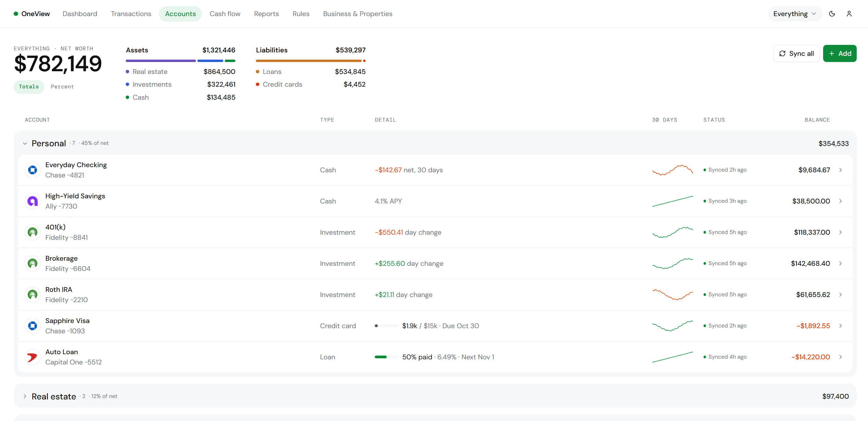This screenshot has width=868, height=421.
Task: Click Everyday Checking 30-day sparkline
Action: coord(673,170)
